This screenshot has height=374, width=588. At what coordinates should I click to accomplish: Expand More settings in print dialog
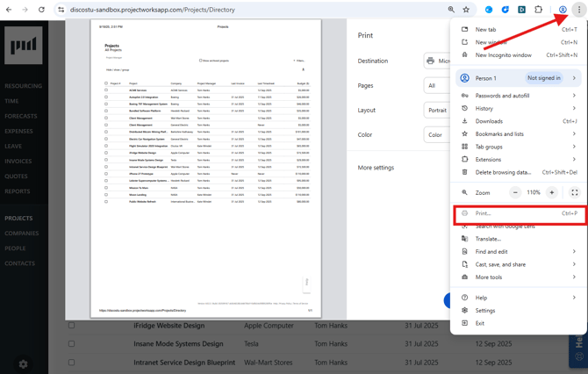point(376,168)
